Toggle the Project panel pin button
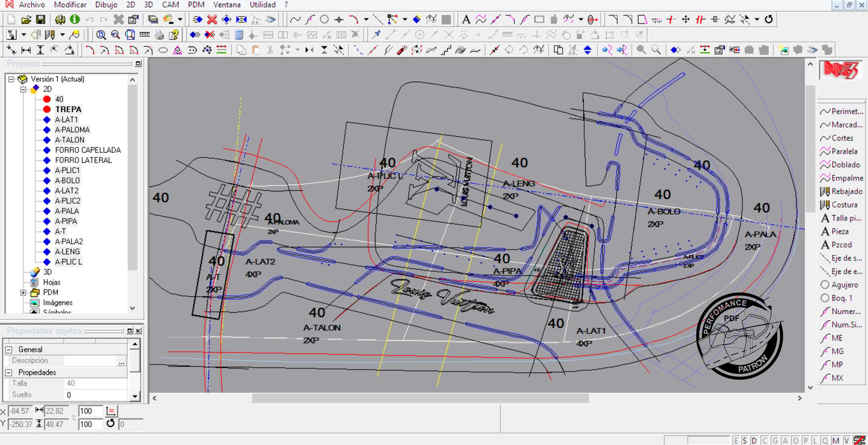The height and width of the screenshot is (445, 868). coord(138,64)
